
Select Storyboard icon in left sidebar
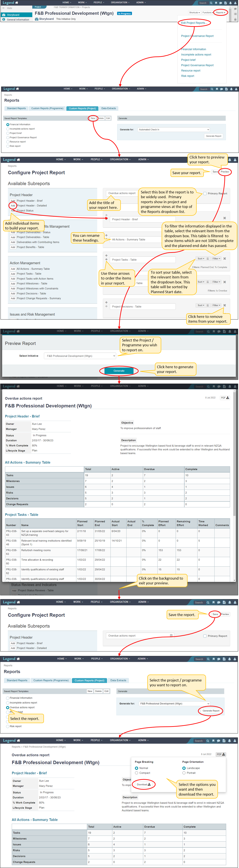coord(4,15)
